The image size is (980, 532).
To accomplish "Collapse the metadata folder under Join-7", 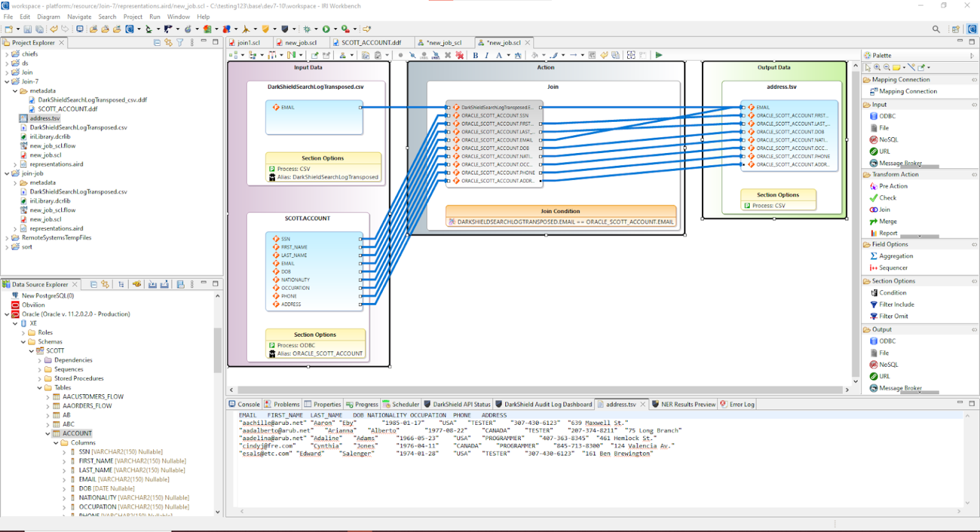I will tap(15, 91).
